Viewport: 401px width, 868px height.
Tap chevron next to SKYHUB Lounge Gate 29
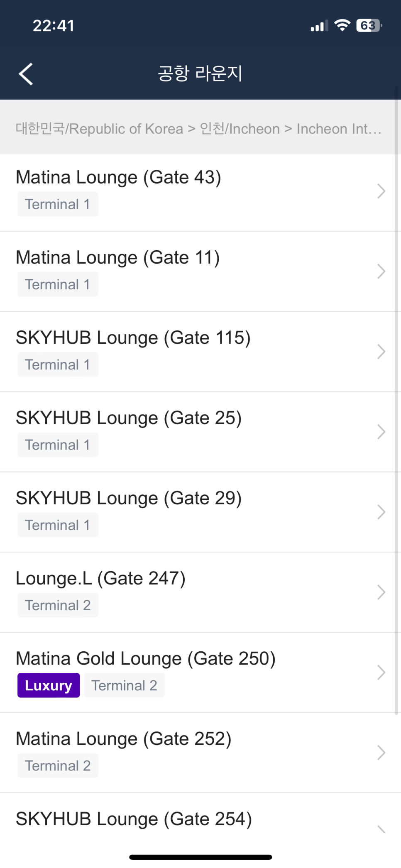(x=381, y=512)
